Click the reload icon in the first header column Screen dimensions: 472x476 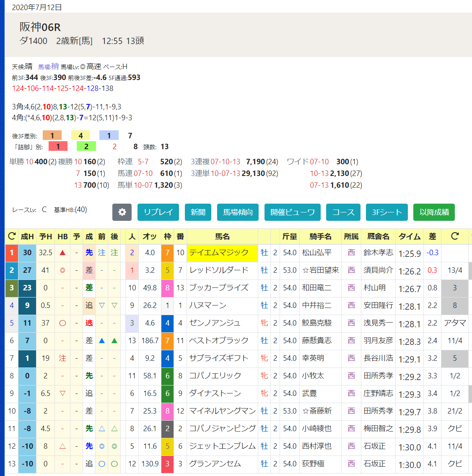click(12, 236)
